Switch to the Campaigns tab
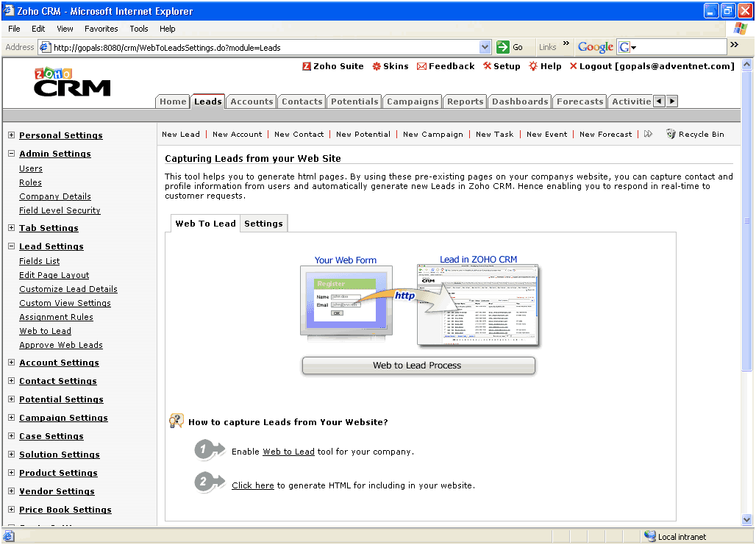Viewport: 756px width, 545px height. [413, 101]
